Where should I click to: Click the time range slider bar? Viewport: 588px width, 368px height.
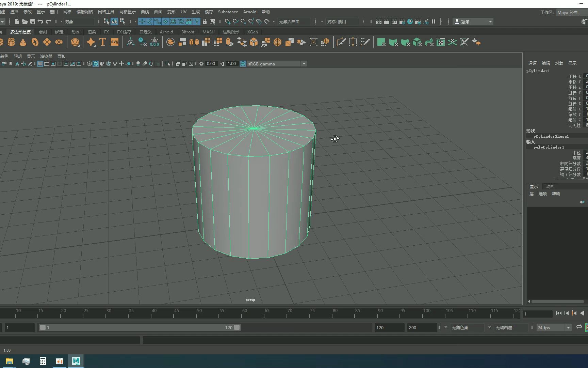click(x=140, y=327)
